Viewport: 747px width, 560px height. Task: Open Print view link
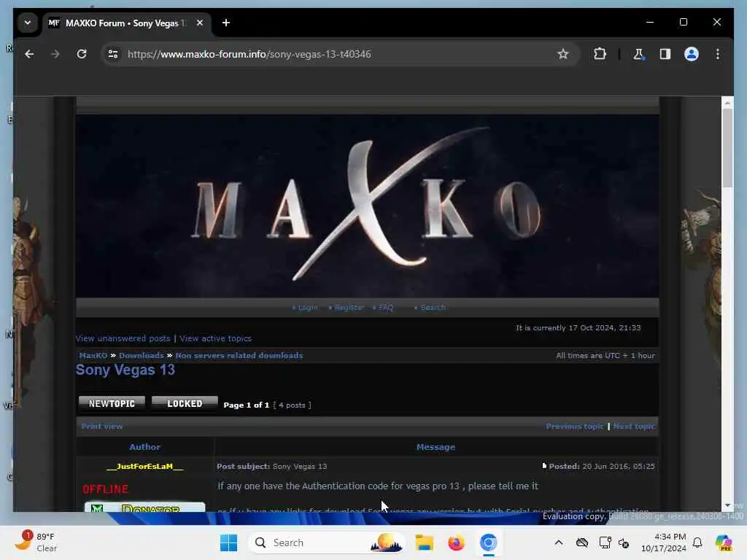click(x=102, y=427)
